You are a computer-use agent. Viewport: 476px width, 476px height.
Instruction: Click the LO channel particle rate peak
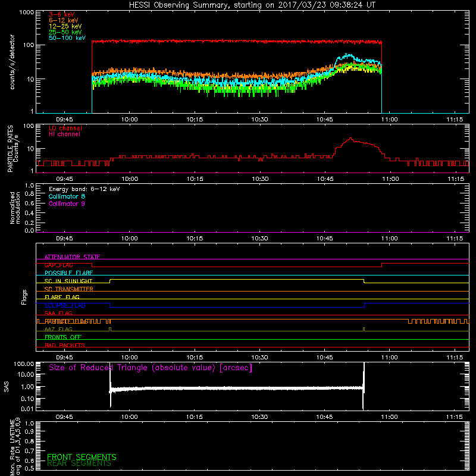[350, 139]
